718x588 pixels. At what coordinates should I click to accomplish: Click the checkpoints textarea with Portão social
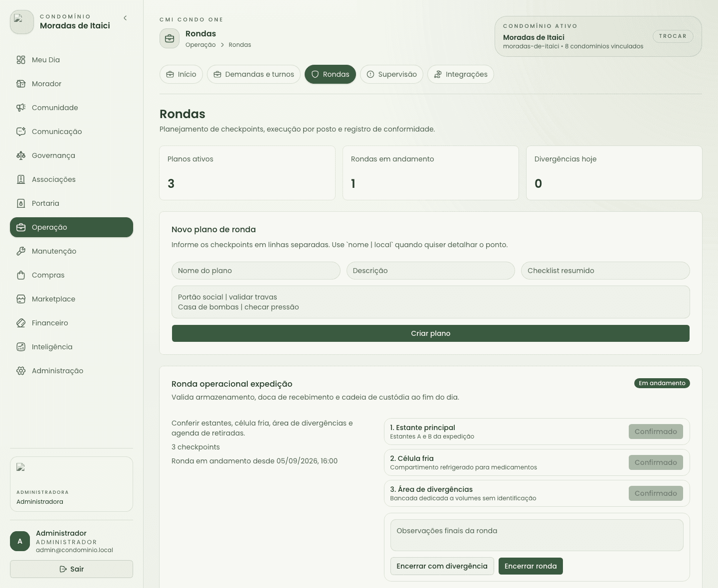click(431, 302)
